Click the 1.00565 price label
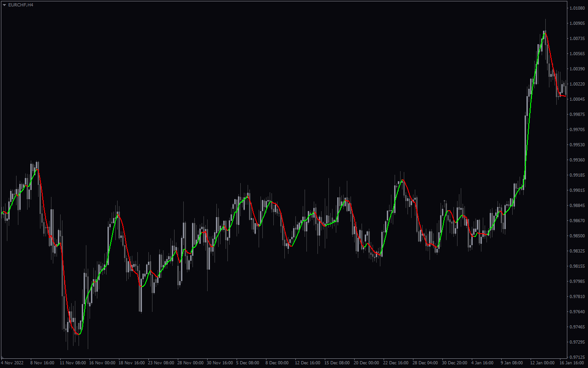This screenshot has width=588, height=368. 577,53
